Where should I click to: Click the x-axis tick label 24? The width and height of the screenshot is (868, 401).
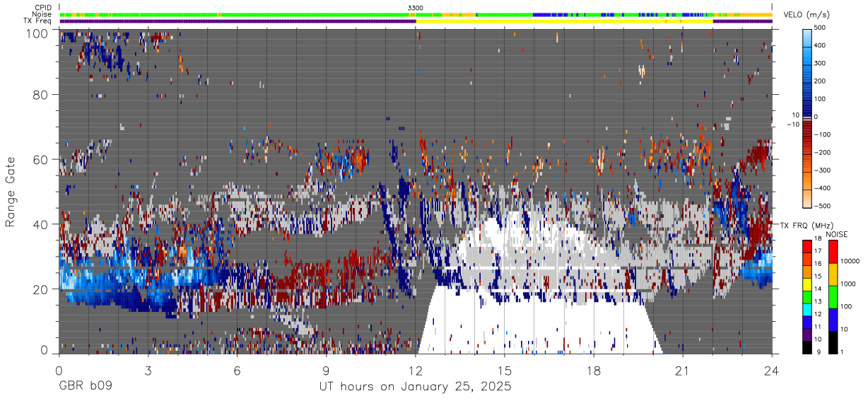[x=772, y=370]
